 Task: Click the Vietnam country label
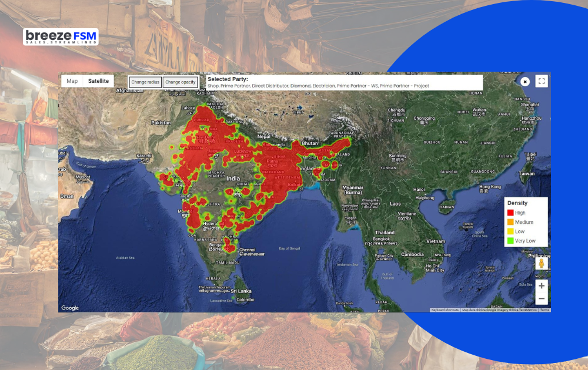436,241
